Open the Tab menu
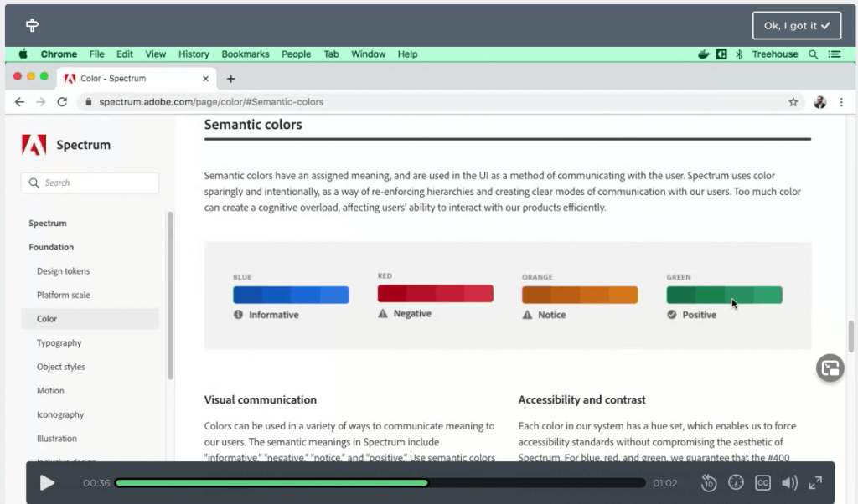Image resolution: width=858 pixels, height=504 pixels. tap(331, 54)
